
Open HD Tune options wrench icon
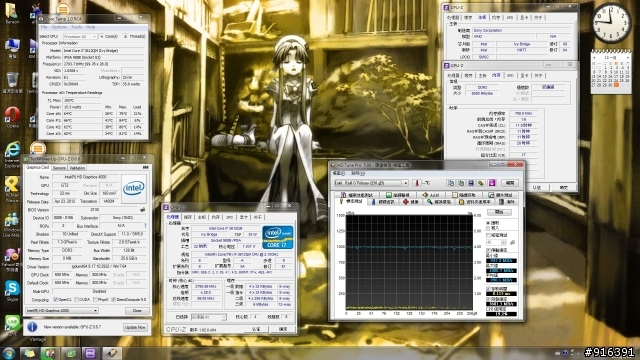click(x=481, y=183)
